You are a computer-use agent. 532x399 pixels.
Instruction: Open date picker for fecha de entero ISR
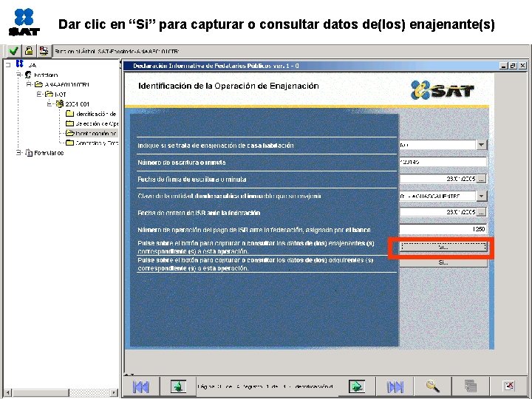click(482, 212)
